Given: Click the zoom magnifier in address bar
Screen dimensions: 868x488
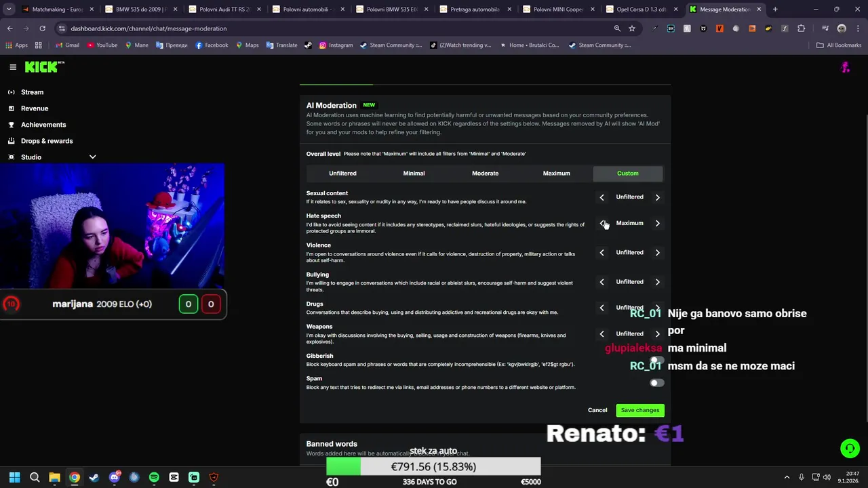Looking at the screenshot, I should point(617,28).
